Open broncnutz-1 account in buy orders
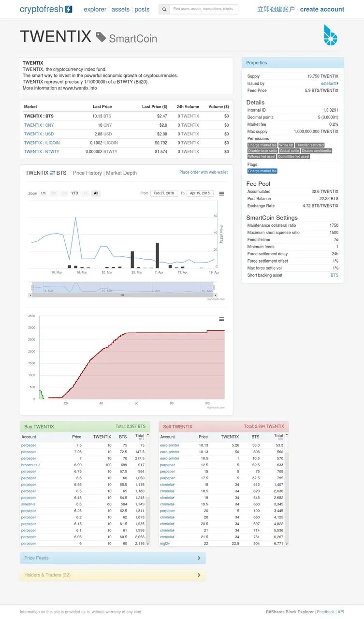 click(x=31, y=465)
